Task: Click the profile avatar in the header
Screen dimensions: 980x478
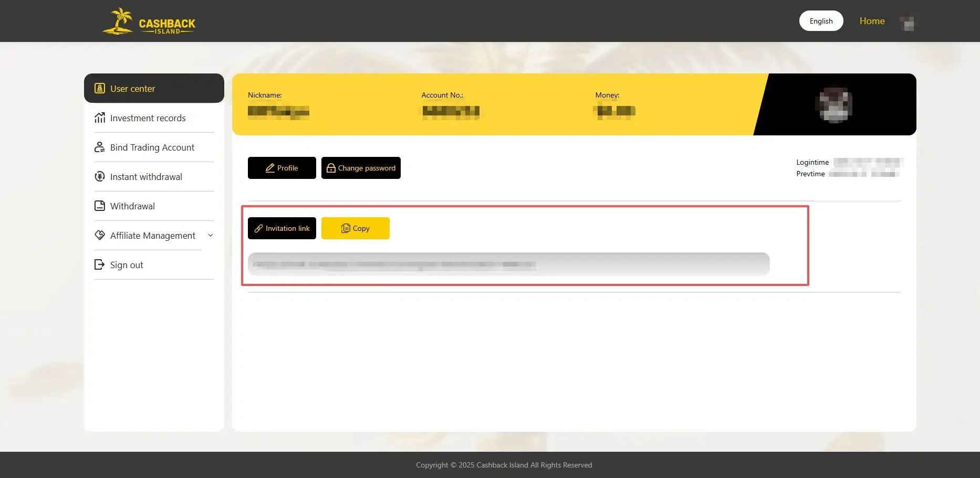Action: (x=908, y=21)
